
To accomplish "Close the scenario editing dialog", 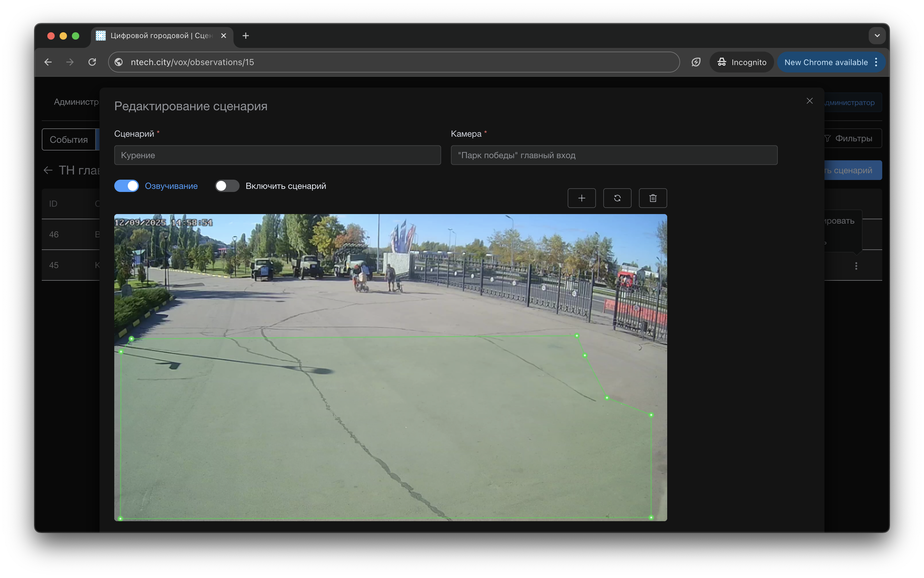I will pos(809,101).
